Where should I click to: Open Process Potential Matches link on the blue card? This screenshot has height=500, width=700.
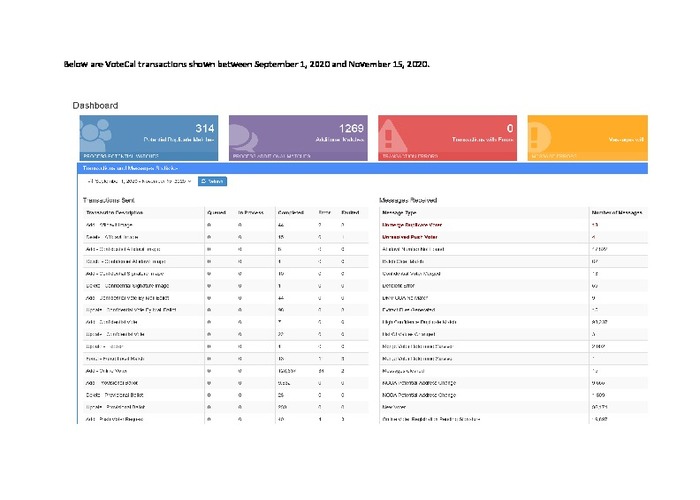[118, 157]
